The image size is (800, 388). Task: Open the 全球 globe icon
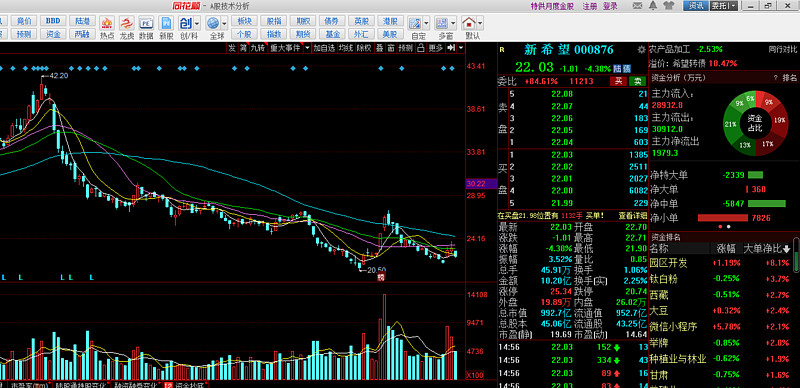[213, 23]
